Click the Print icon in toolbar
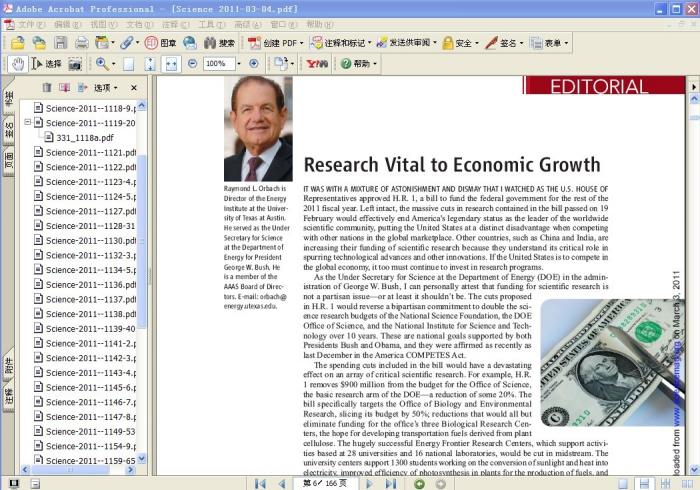700x490 pixels. (82, 43)
